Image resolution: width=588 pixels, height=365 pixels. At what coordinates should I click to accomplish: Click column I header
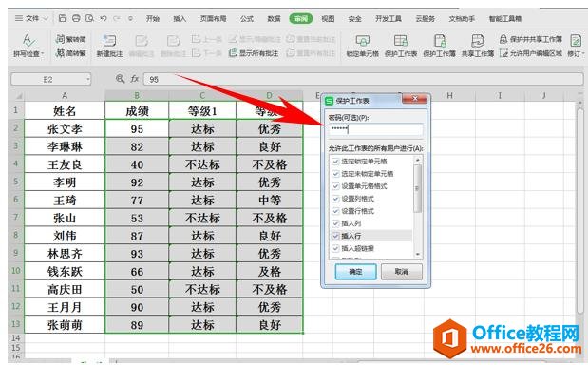click(500, 96)
